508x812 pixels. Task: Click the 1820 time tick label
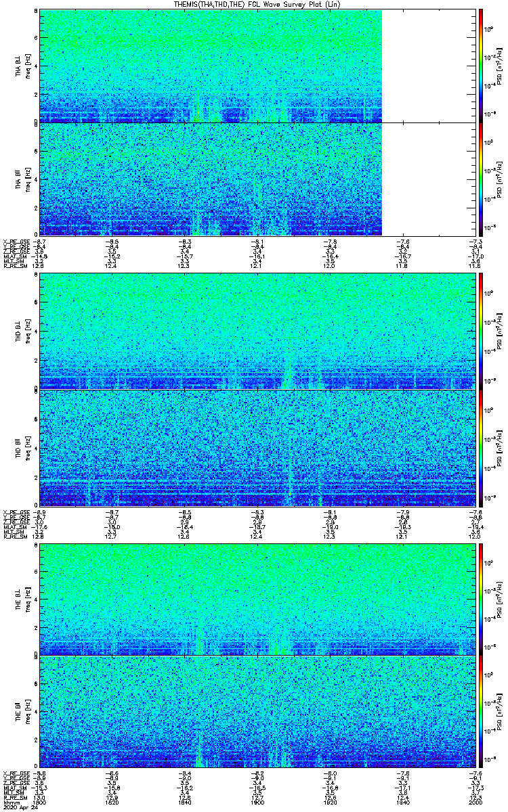click(112, 802)
